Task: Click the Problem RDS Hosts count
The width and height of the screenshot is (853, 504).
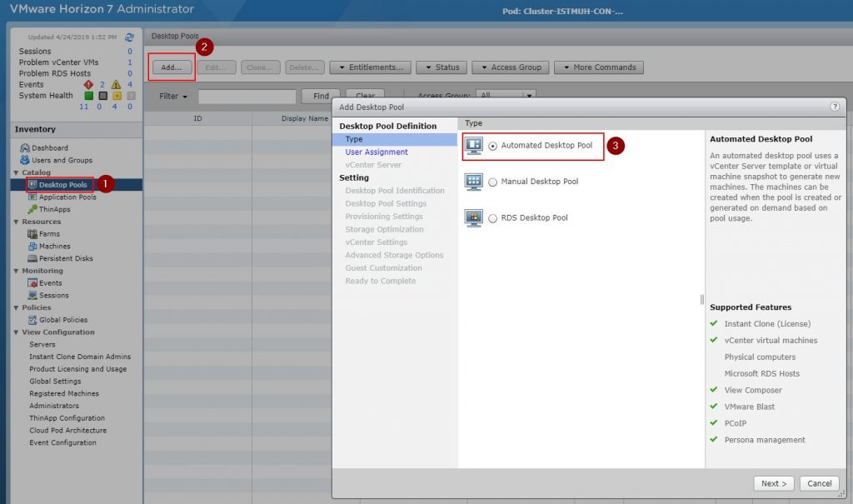Action: point(129,73)
